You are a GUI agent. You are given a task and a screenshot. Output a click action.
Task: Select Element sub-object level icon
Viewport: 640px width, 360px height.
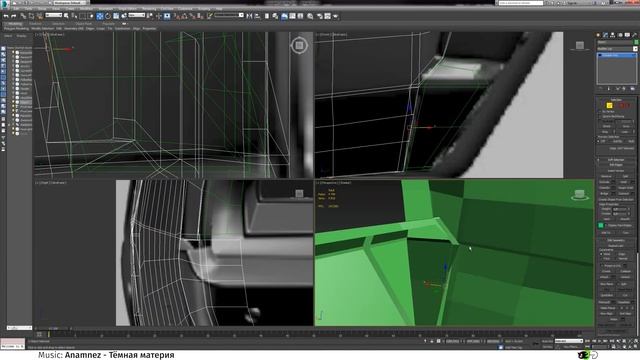628,105
